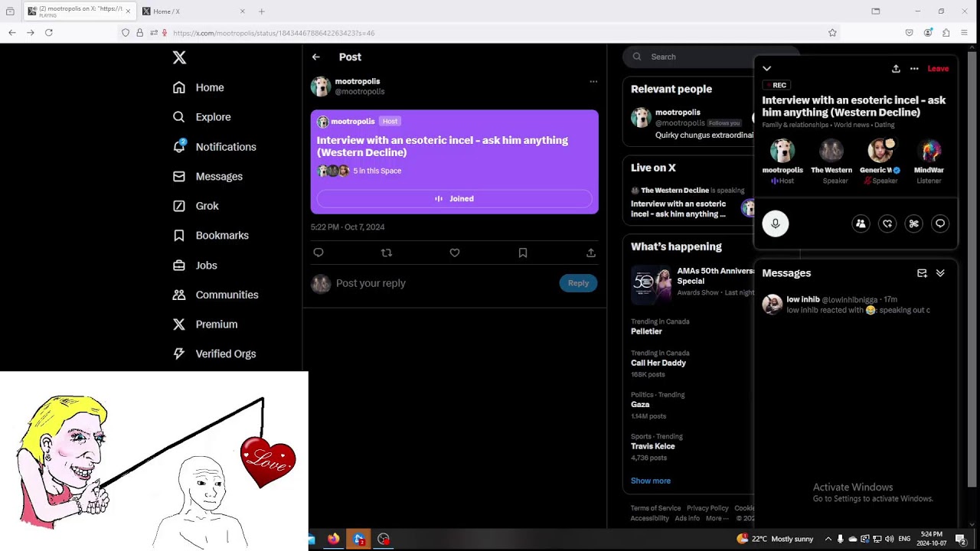
Task: Click Show more under What's happening
Action: (x=650, y=481)
